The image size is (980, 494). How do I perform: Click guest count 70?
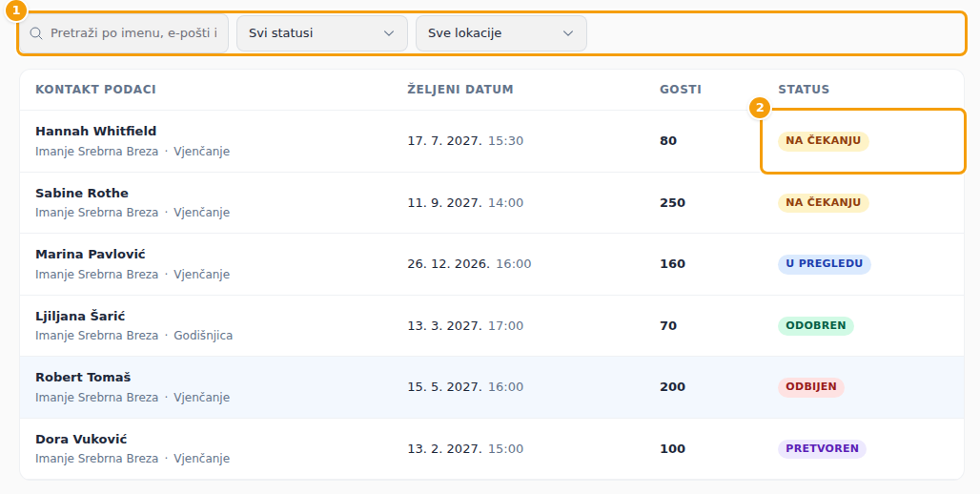668,326
